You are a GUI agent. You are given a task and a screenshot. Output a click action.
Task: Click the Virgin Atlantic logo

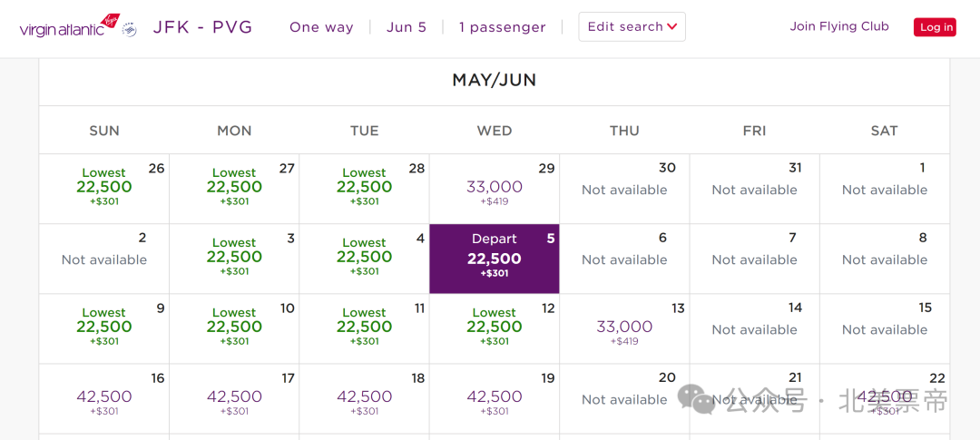click(69, 26)
